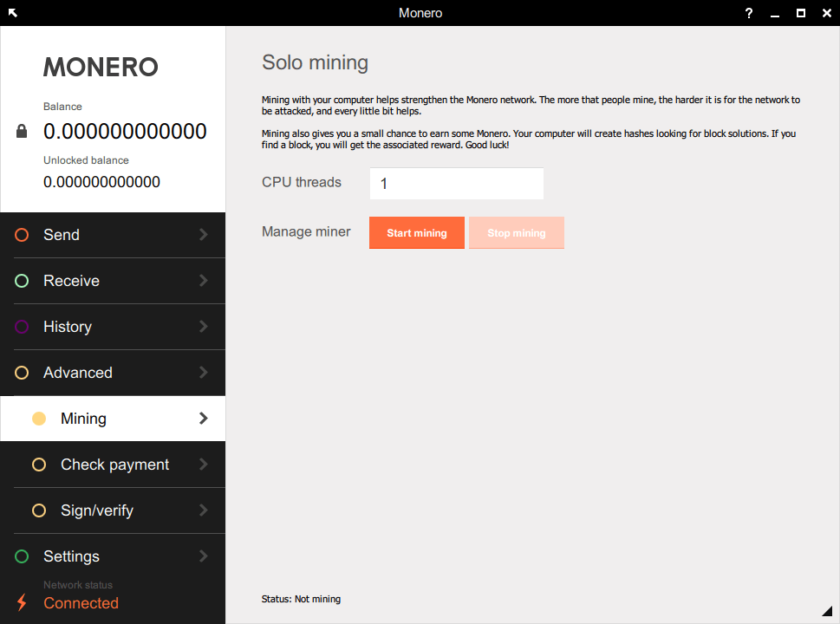
Task: Click the MONERO logo text
Action: tap(101, 67)
